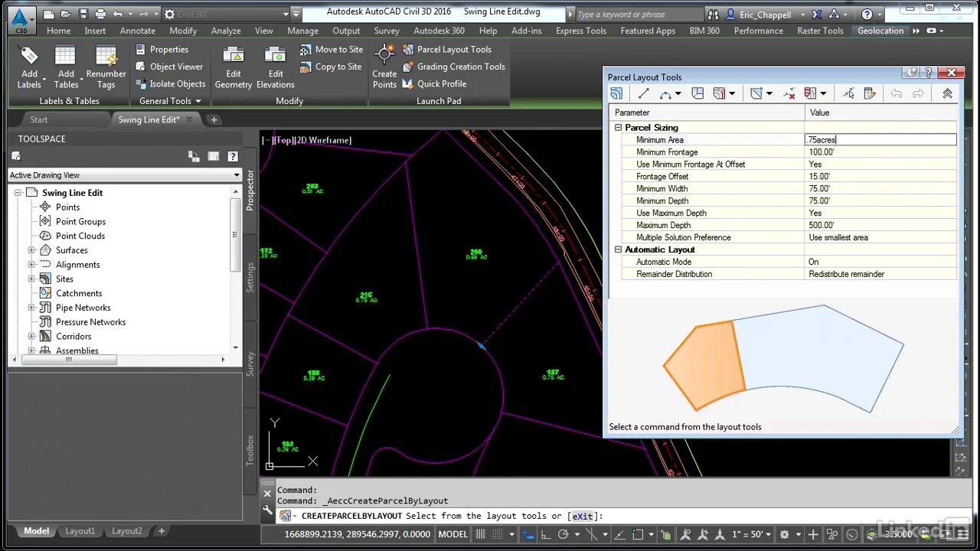The width and height of the screenshot is (980, 551).
Task: Click the Minimum Area value input field
Action: tap(880, 140)
